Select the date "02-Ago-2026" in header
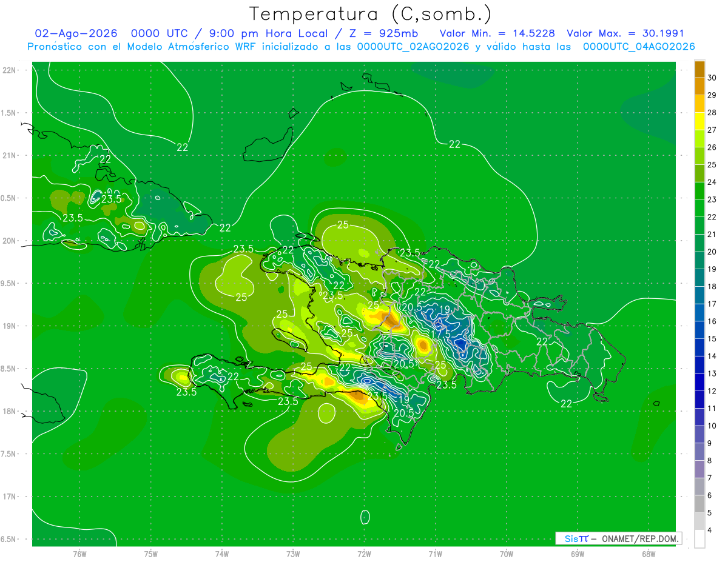The width and height of the screenshot is (728, 562). point(76,33)
